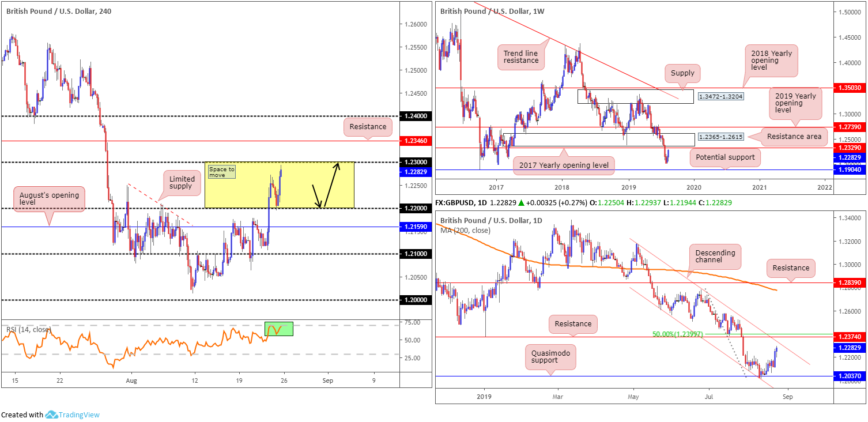868x422 pixels.
Task: Click the red 1.27390 price tag
Action: [x=850, y=127]
